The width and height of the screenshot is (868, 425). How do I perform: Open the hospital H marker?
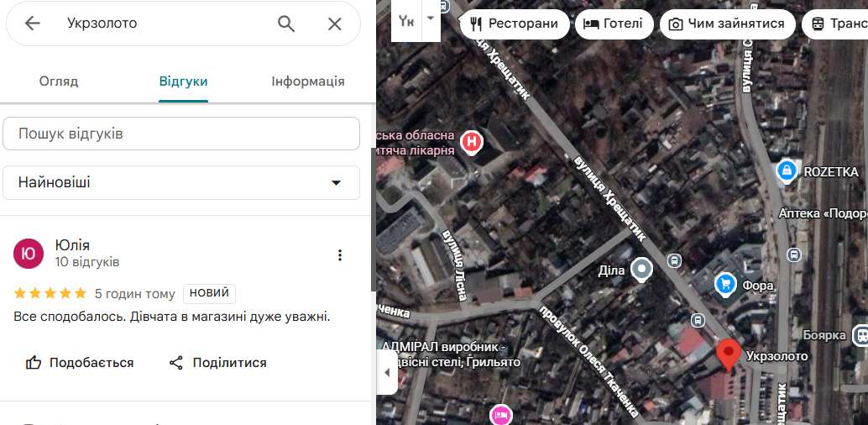471,142
